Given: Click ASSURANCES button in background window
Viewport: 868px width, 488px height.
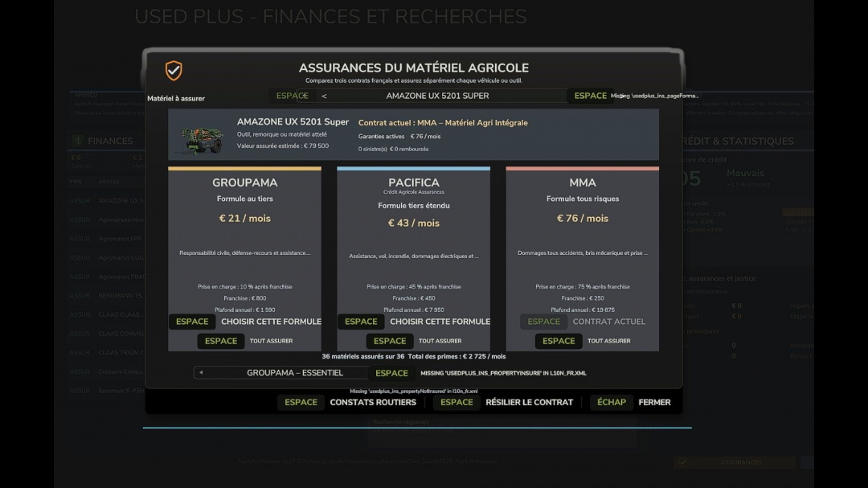Looking at the screenshot, I should [x=735, y=462].
